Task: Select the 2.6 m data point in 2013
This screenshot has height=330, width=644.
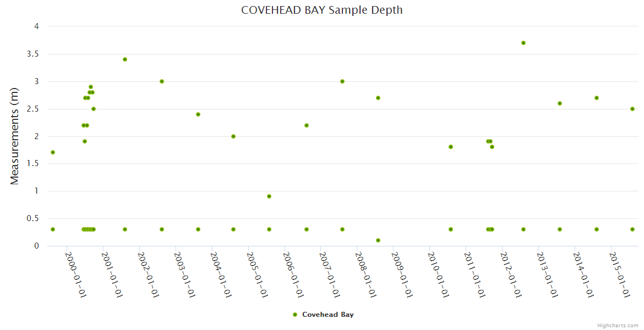Action: pyautogui.click(x=560, y=103)
